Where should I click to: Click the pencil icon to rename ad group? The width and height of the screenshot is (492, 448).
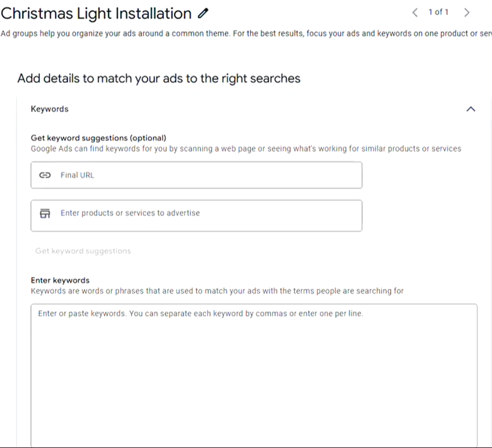(x=203, y=13)
